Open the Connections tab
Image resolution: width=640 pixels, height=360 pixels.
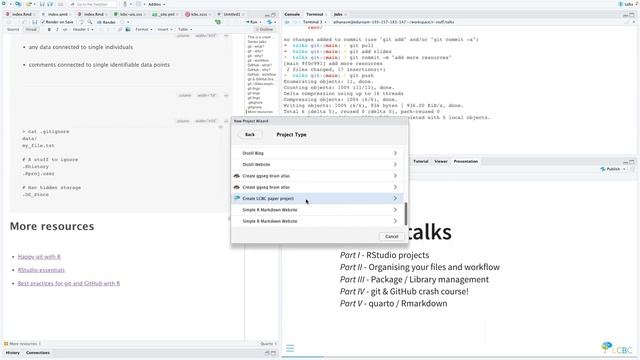tap(38, 353)
